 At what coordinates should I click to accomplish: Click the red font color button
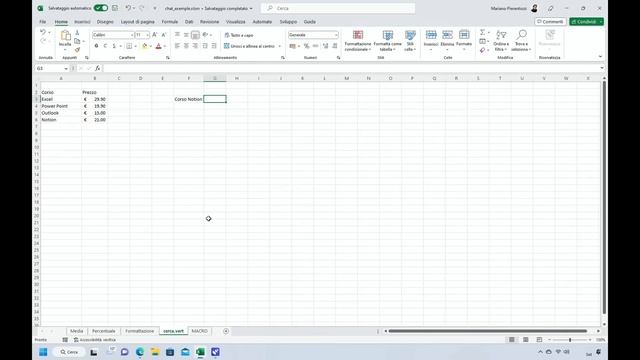coord(159,46)
